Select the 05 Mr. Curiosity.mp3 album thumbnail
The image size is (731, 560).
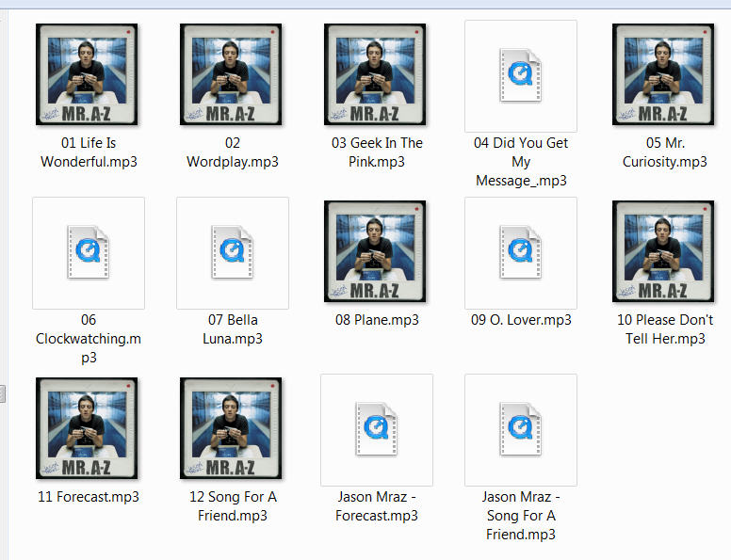point(663,74)
